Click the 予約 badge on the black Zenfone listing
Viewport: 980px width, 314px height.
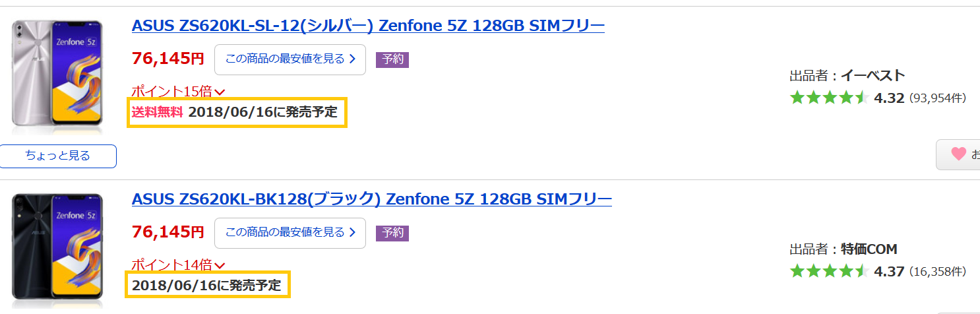click(392, 233)
